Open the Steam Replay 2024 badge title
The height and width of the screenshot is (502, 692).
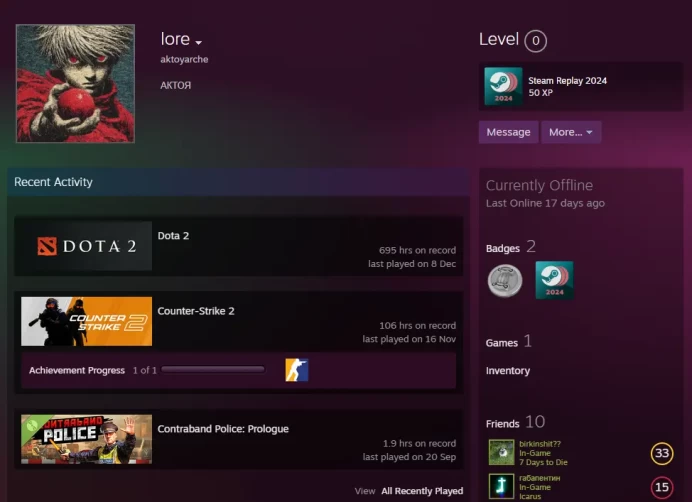pos(567,81)
